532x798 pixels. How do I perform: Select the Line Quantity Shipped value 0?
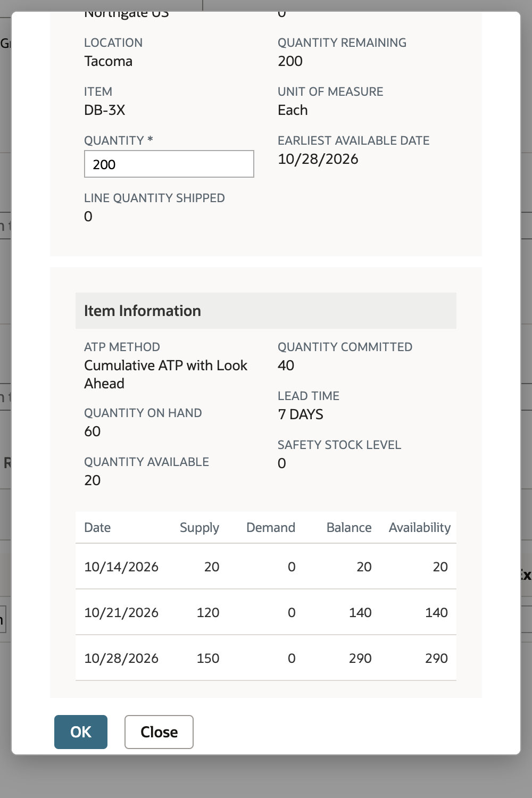(x=88, y=217)
